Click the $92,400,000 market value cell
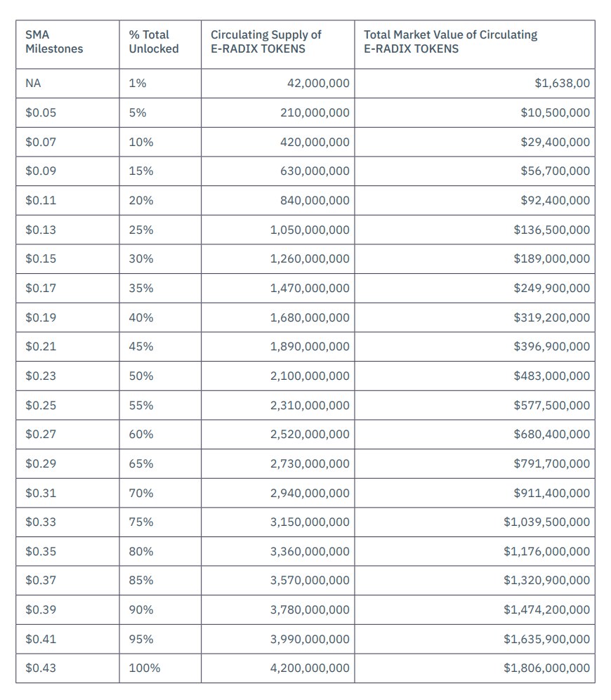The image size is (611, 700). pos(475,200)
